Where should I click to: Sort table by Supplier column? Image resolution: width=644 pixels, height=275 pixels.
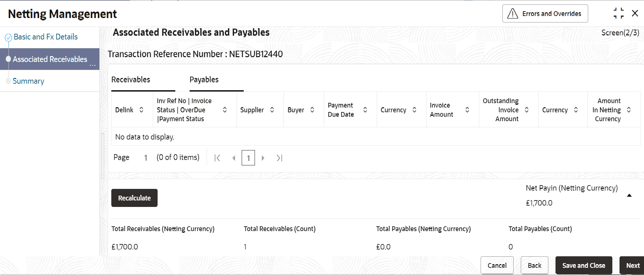click(x=272, y=110)
